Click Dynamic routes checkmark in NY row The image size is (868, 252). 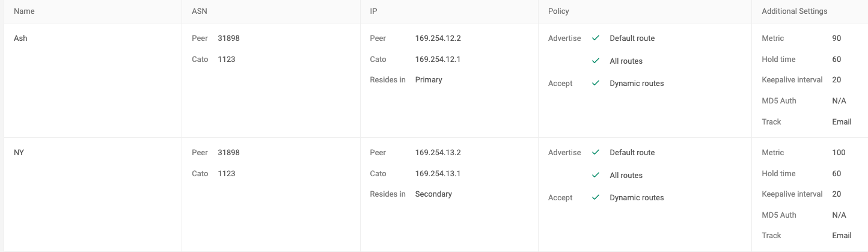click(596, 197)
